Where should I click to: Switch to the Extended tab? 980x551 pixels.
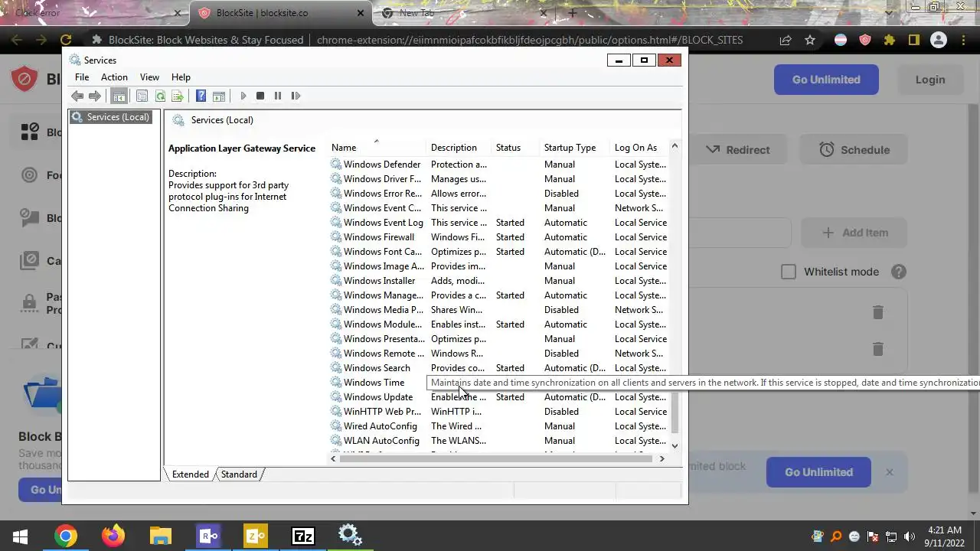click(190, 474)
